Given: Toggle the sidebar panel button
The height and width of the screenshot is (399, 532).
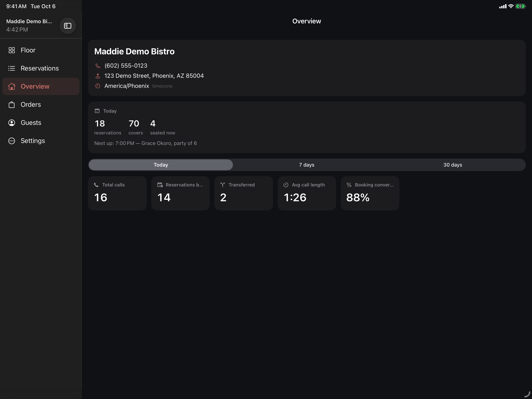Looking at the screenshot, I should [68, 26].
